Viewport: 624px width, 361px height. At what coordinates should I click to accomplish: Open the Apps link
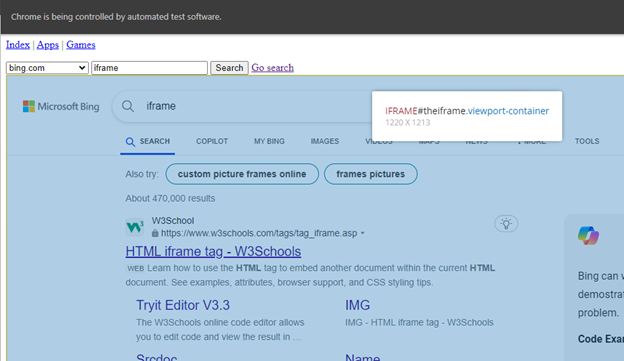48,45
